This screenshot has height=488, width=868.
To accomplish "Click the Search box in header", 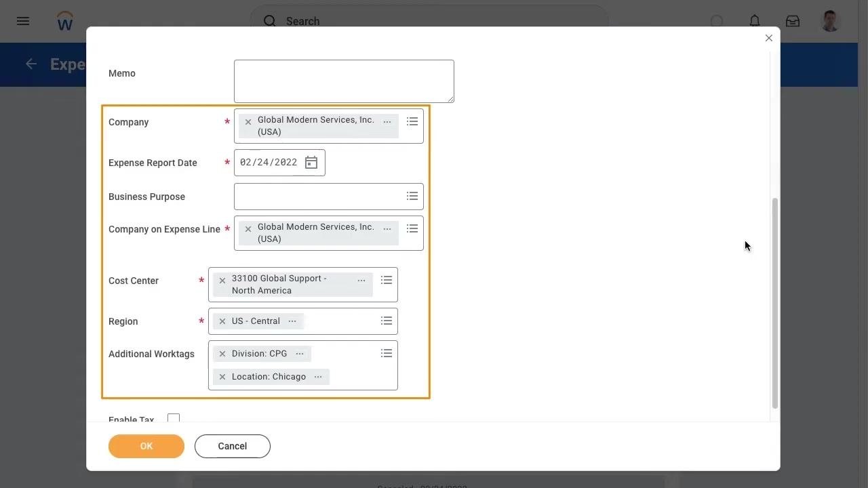I will pyautogui.click(x=429, y=21).
